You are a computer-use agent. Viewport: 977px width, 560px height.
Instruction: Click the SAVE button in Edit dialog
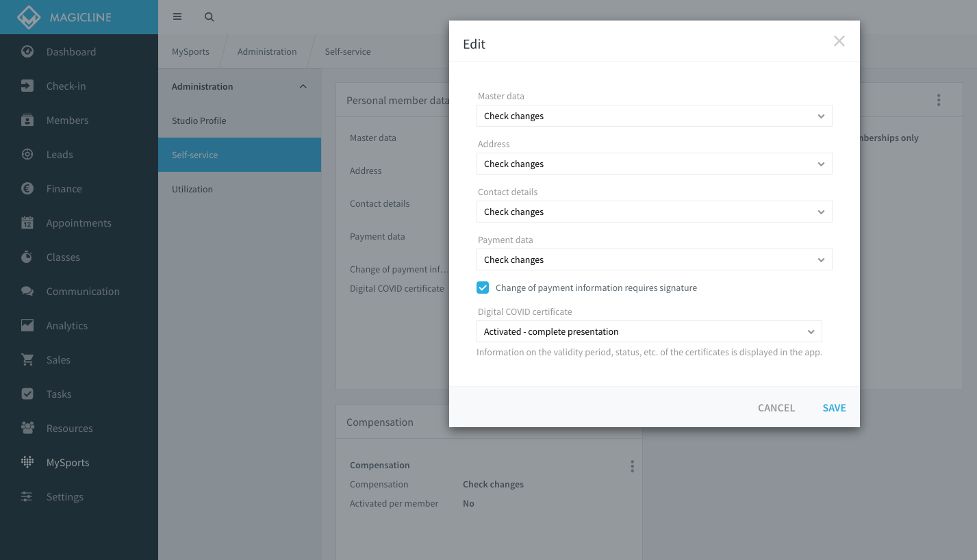coord(834,407)
